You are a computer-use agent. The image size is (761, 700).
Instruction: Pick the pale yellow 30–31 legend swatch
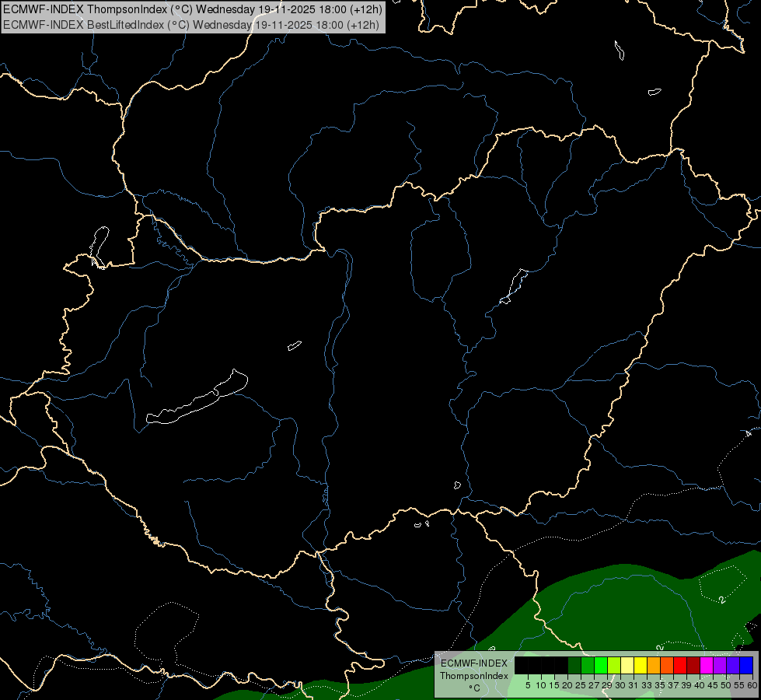(627, 665)
